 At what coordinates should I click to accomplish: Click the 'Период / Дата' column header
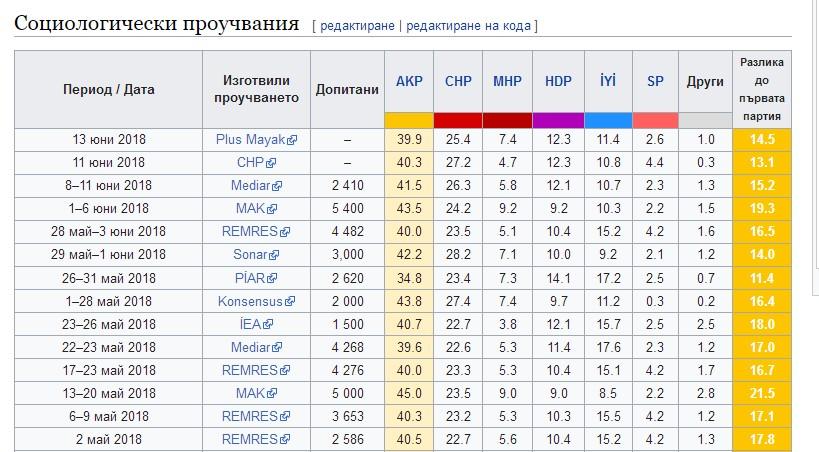point(109,89)
